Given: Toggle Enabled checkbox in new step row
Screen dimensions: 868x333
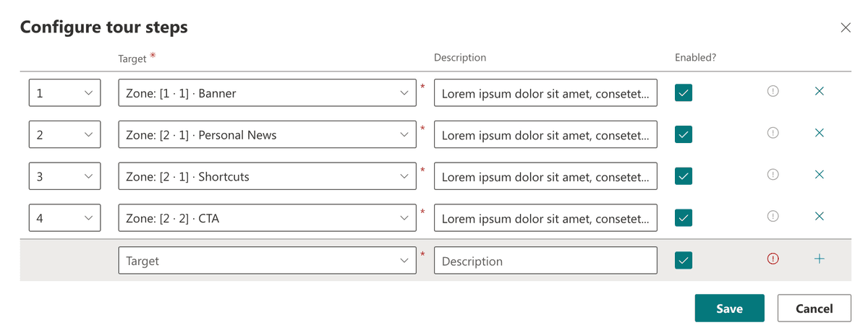Looking at the screenshot, I should (684, 260).
